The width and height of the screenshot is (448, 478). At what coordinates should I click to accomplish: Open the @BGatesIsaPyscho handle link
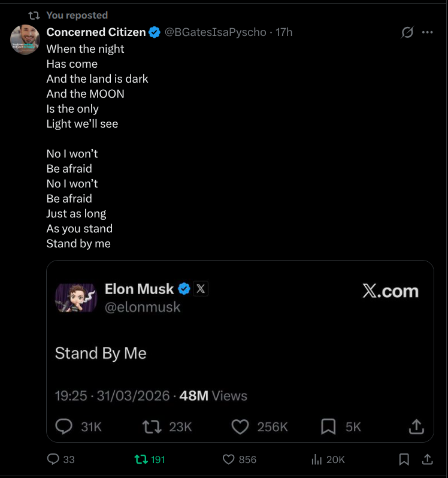(x=215, y=32)
